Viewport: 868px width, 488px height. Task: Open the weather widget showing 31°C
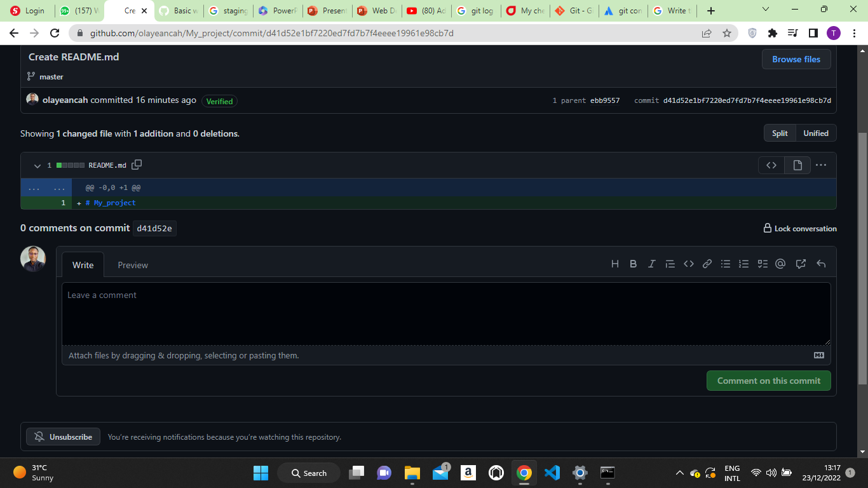pos(34,473)
